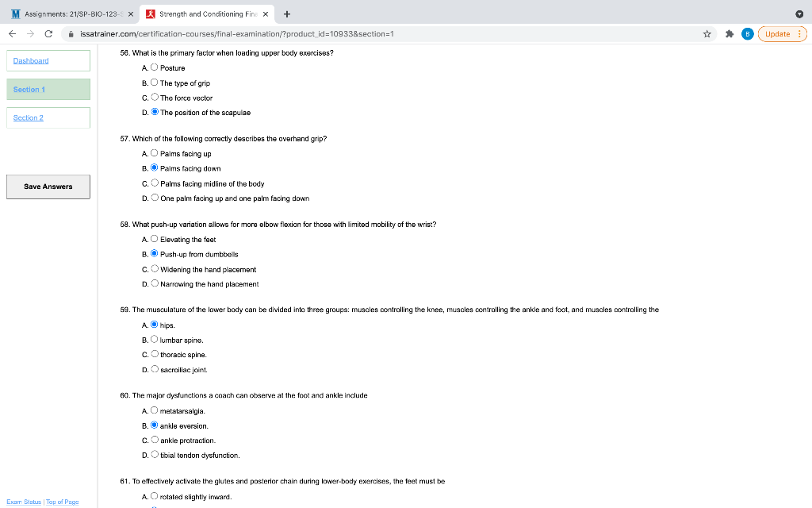Choose The type of grip option
Screen dimensions: 812x508
[155, 82]
